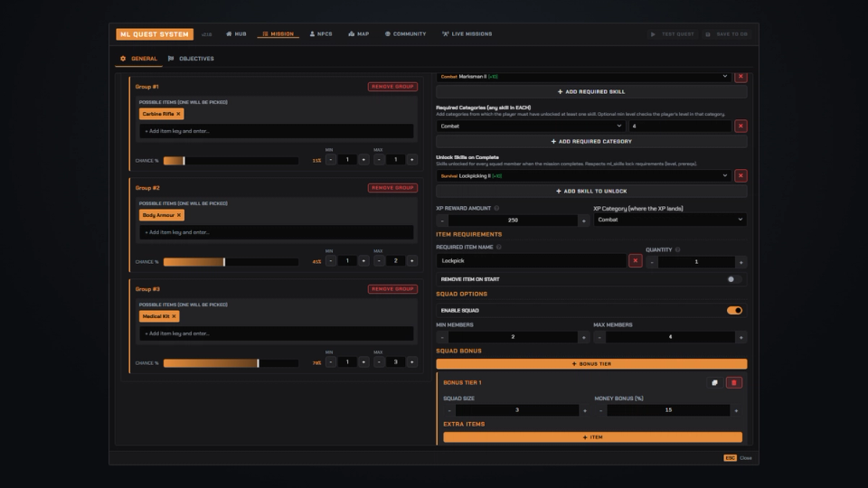Image resolution: width=868 pixels, height=488 pixels.
Task: Remove Group #3
Action: point(392,289)
